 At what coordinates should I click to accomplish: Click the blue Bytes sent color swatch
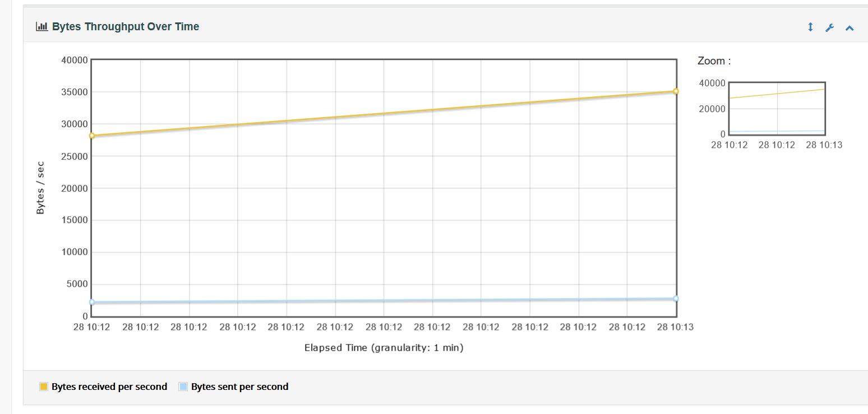pos(183,387)
